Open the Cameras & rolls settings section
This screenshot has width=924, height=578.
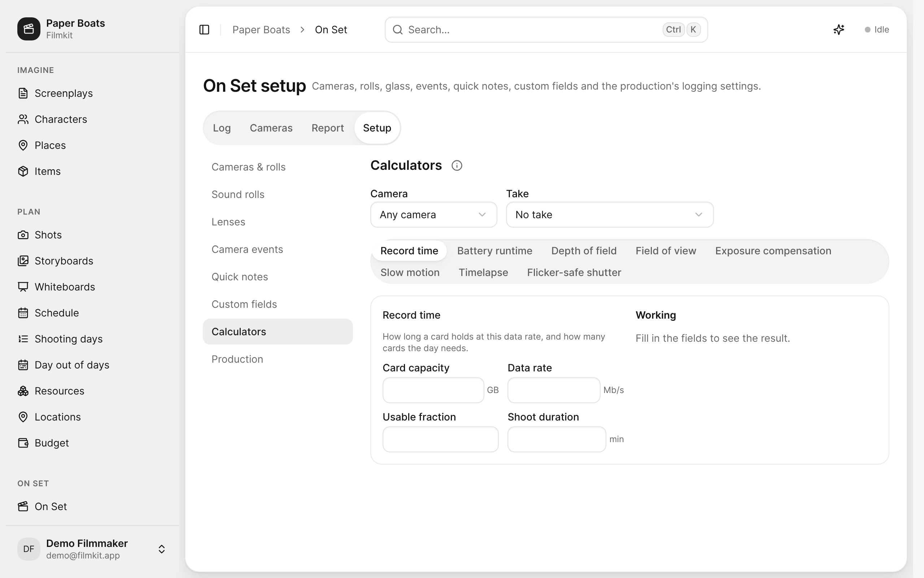point(278,167)
